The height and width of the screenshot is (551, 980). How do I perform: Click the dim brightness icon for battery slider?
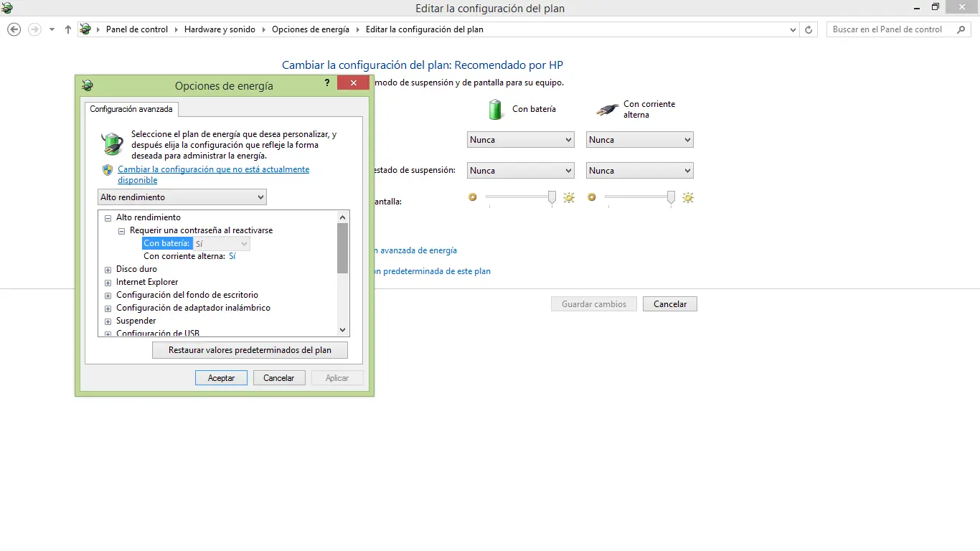472,197
